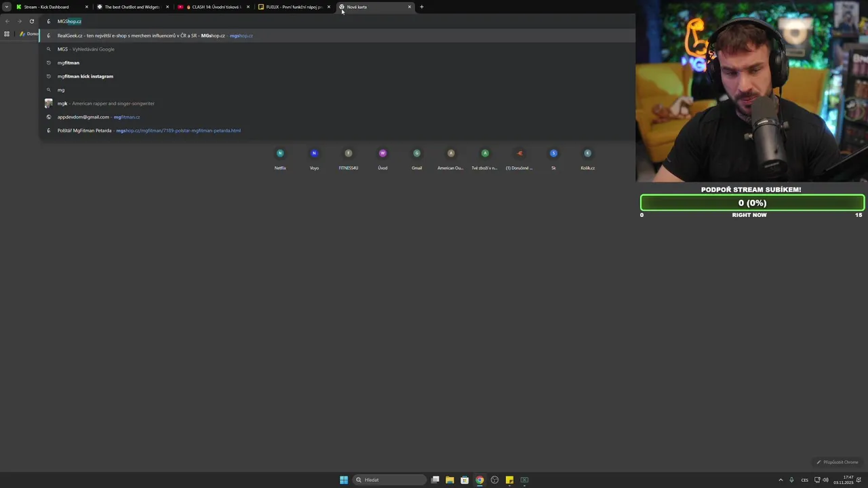Open Polštář MgFitman Petarda suggestion

tap(337, 130)
